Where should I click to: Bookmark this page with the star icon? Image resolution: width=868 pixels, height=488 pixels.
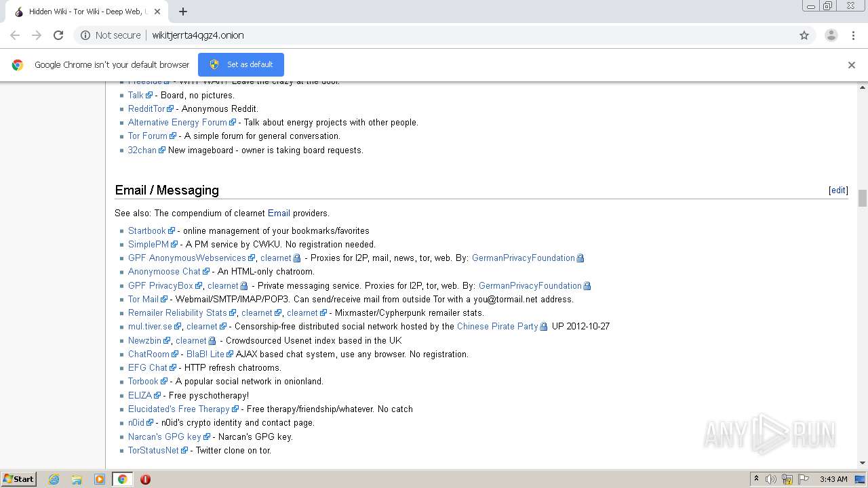[804, 35]
